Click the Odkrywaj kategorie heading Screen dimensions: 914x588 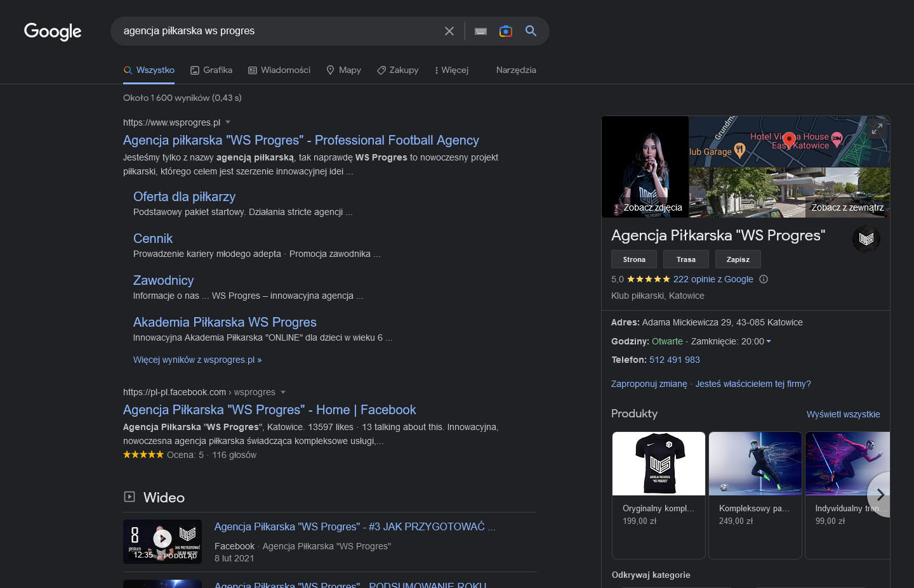[x=651, y=575]
